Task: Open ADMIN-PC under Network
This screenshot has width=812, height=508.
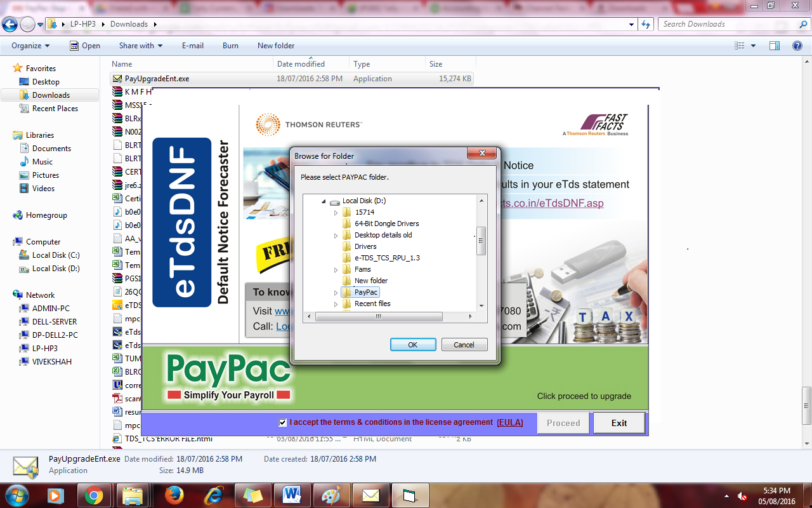Action: [x=51, y=309]
